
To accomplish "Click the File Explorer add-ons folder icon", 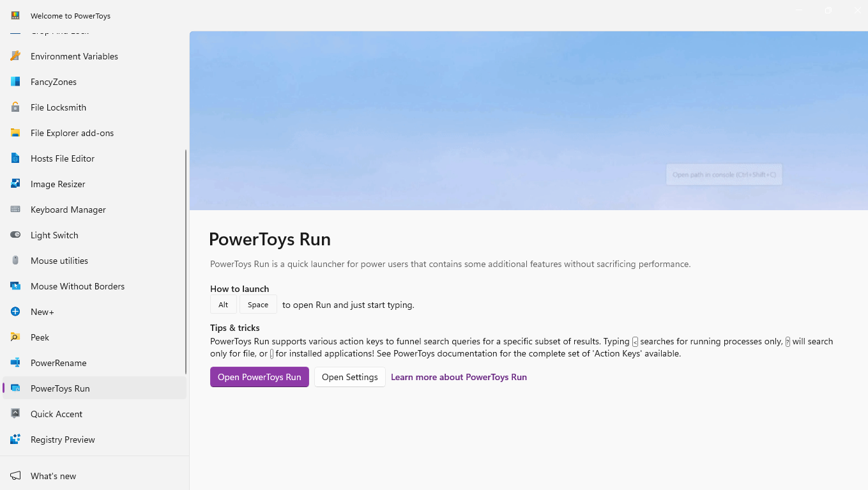I will click(15, 133).
